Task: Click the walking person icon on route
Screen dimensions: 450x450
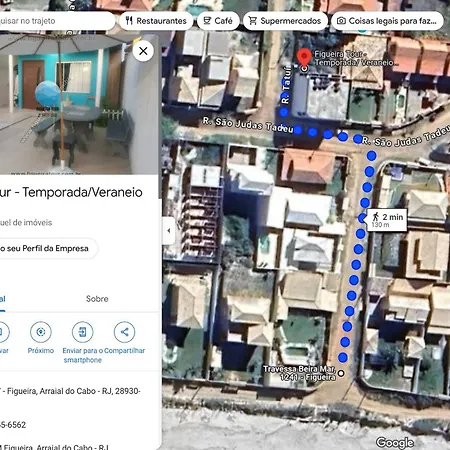Action: [x=376, y=217]
